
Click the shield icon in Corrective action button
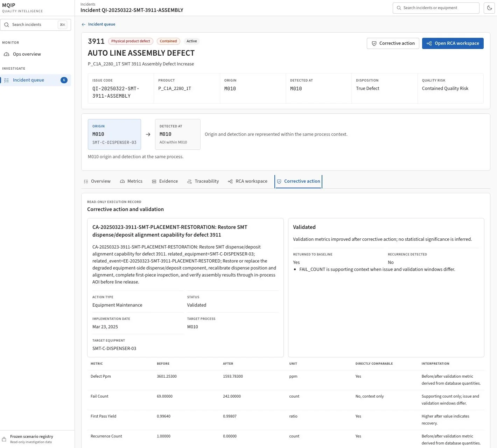point(374,43)
